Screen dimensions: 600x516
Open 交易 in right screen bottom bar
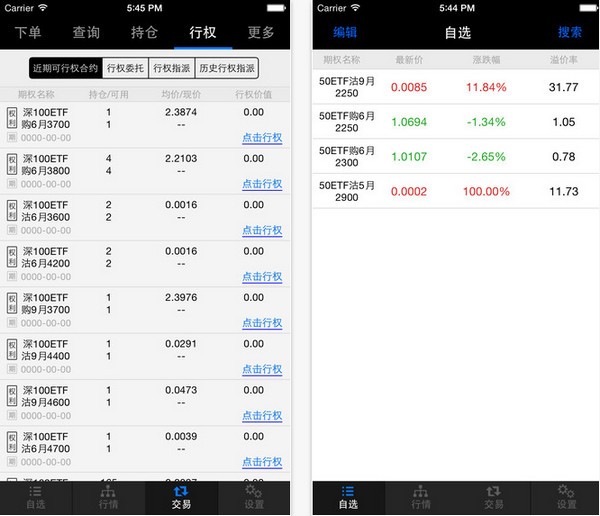point(494,498)
